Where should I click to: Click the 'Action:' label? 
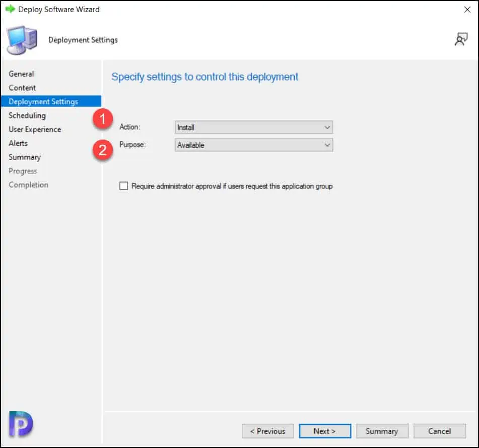[129, 127]
